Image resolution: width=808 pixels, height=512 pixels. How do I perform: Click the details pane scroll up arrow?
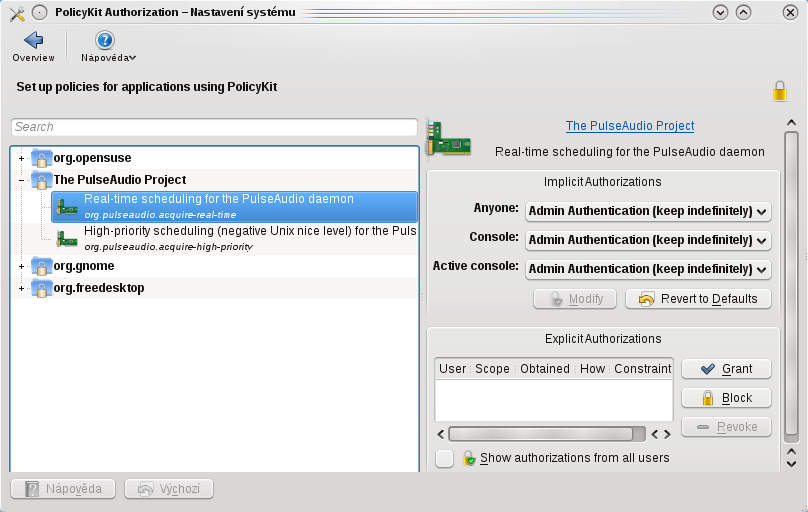(x=792, y=123)
